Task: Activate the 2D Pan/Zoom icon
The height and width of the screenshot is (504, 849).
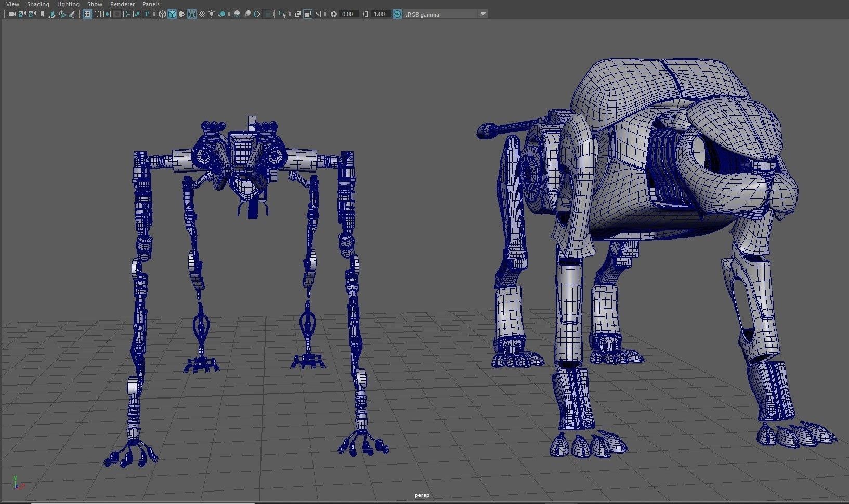Action: (62, 14)
